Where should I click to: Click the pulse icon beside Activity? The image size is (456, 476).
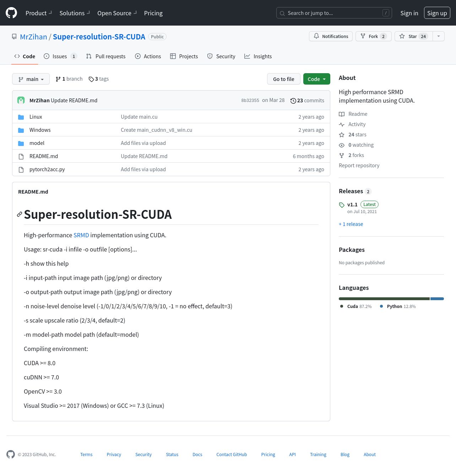[x=342, y=124]
